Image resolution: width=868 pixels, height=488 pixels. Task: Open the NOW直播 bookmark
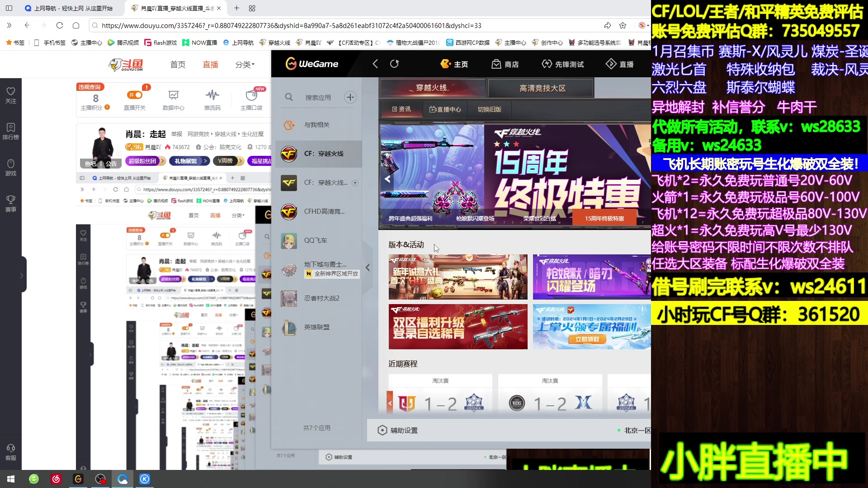point(199,42)
